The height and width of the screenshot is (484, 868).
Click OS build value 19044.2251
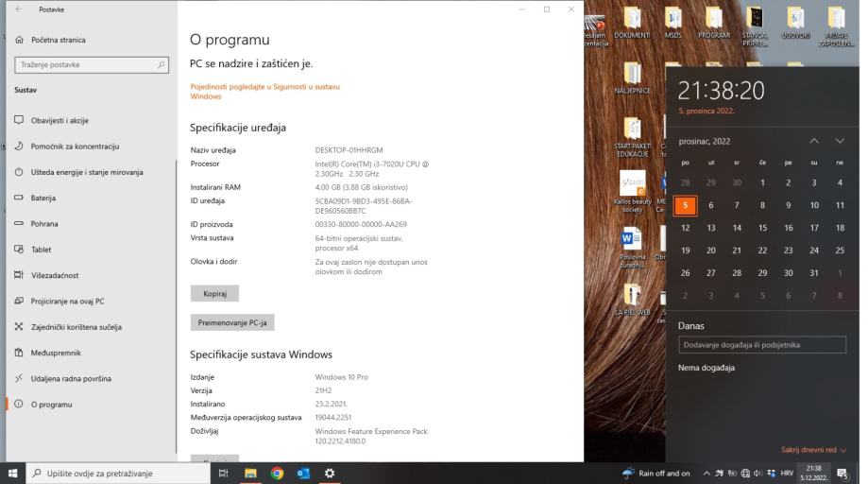[333, 418]
